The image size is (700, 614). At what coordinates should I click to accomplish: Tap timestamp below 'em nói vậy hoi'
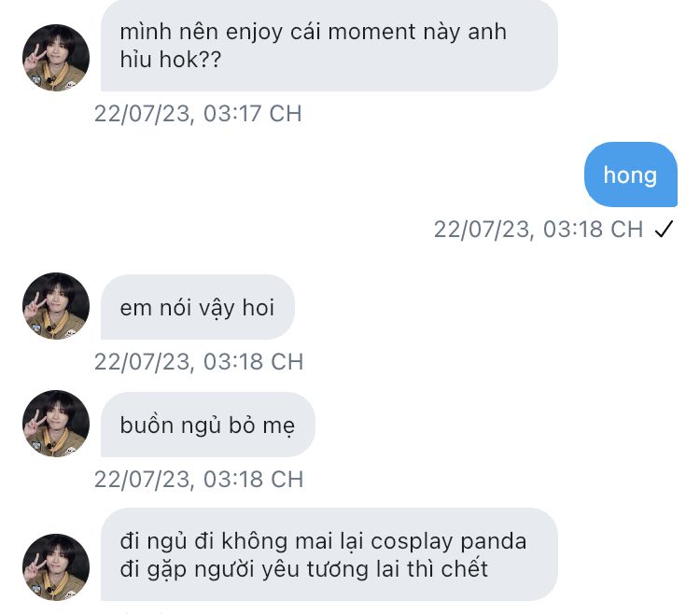pos(198,361)
